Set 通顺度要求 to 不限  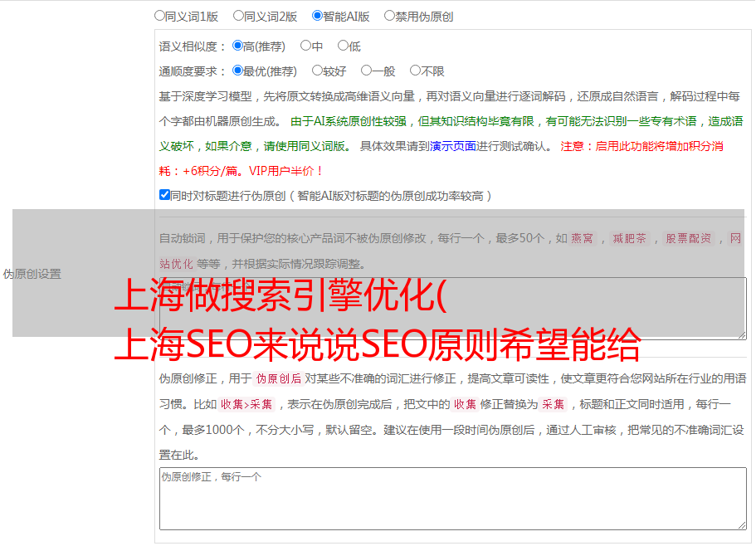(415, 71)
